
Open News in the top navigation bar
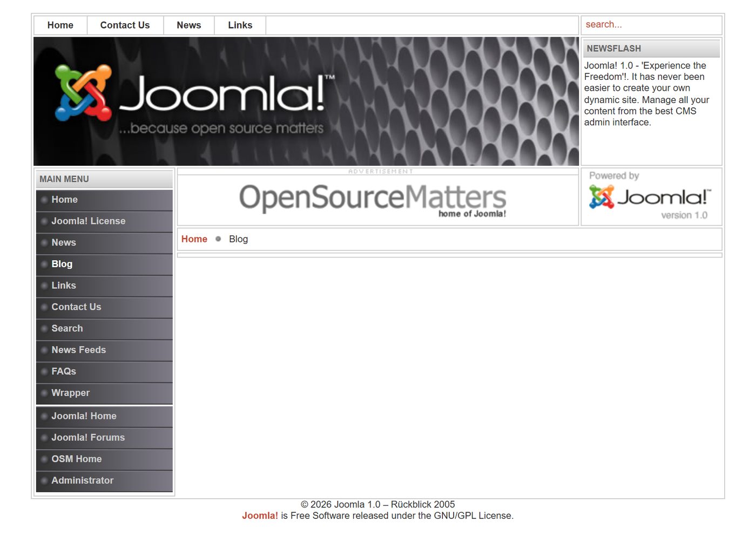(x=189, y=25)
